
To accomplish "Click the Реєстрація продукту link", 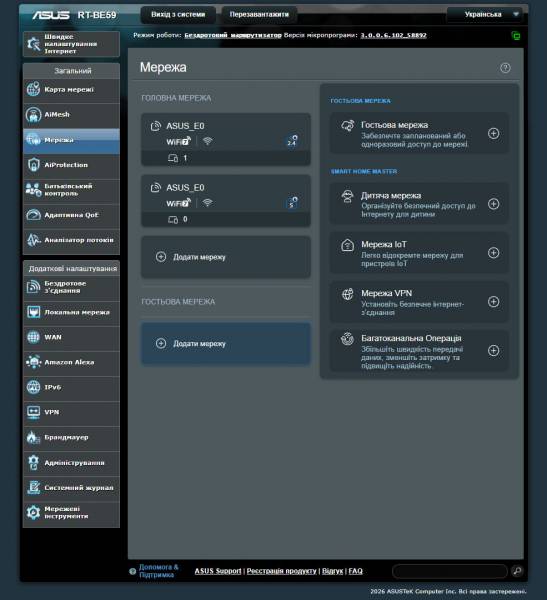I will tap(281, 571).
